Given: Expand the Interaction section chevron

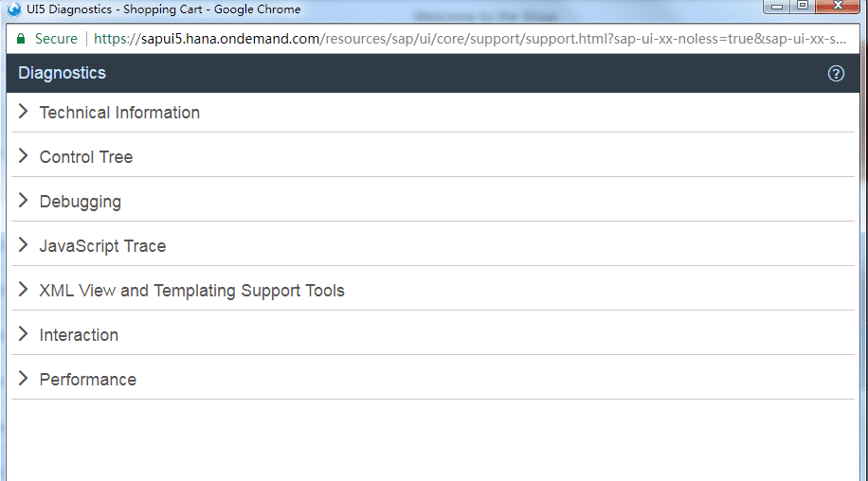Looking at the screenshot, I should pyautogui.click(x=24, y=334).
